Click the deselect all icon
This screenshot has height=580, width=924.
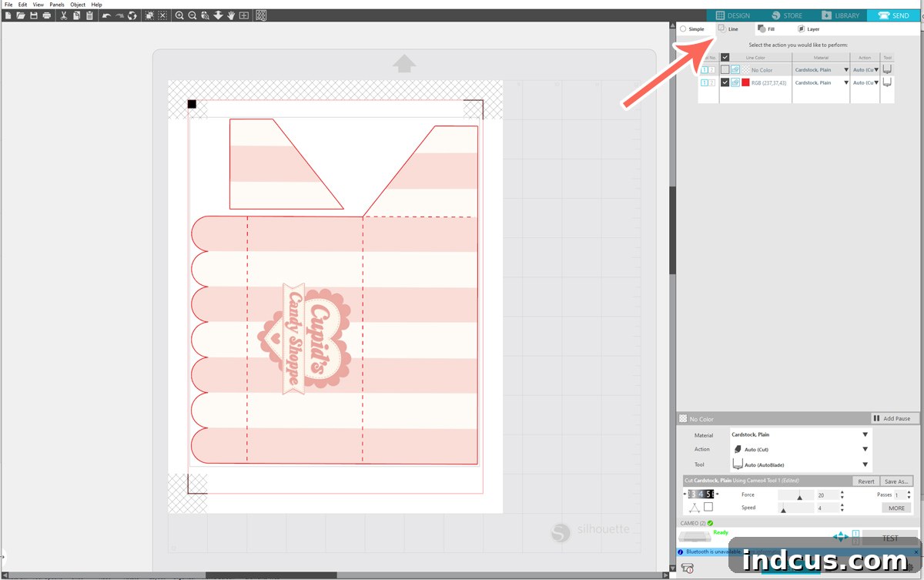[162, 15]
